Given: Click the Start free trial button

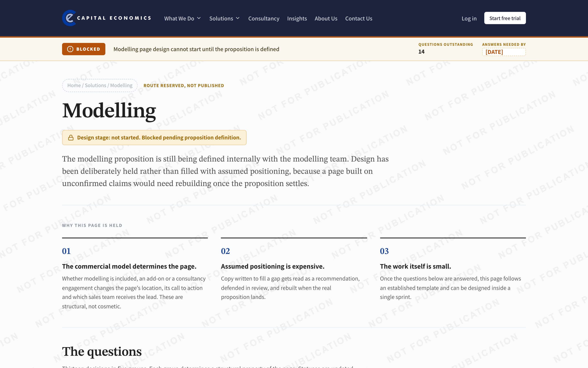Looking at the screenshot, I should click(505, 18).
